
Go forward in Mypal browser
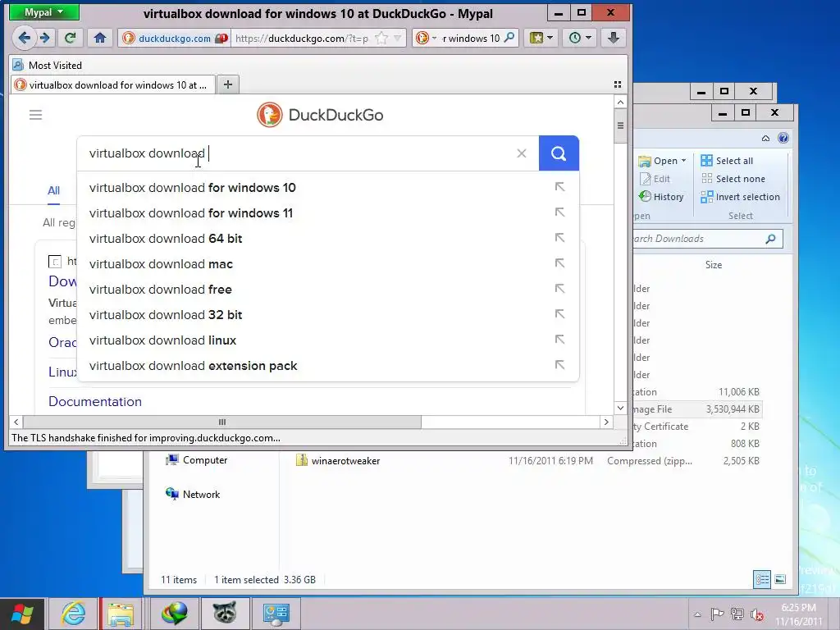(x=45, y=38)
